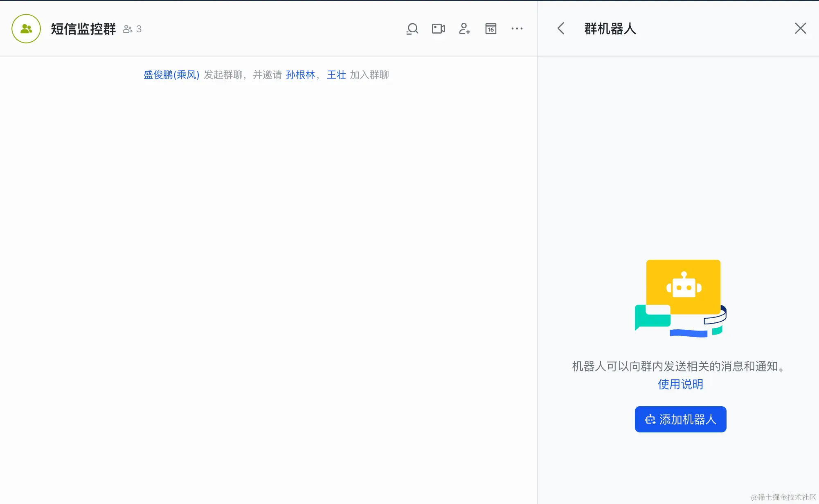Click the add member icon
The height and width of the screenshot is (504, 819).
tap(464, 29)
